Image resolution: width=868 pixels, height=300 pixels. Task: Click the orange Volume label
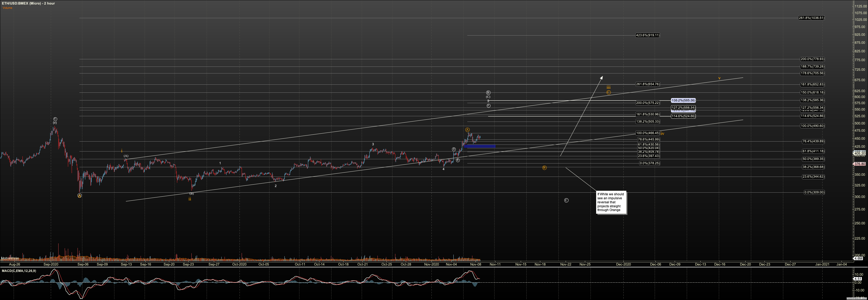(7, 8)
